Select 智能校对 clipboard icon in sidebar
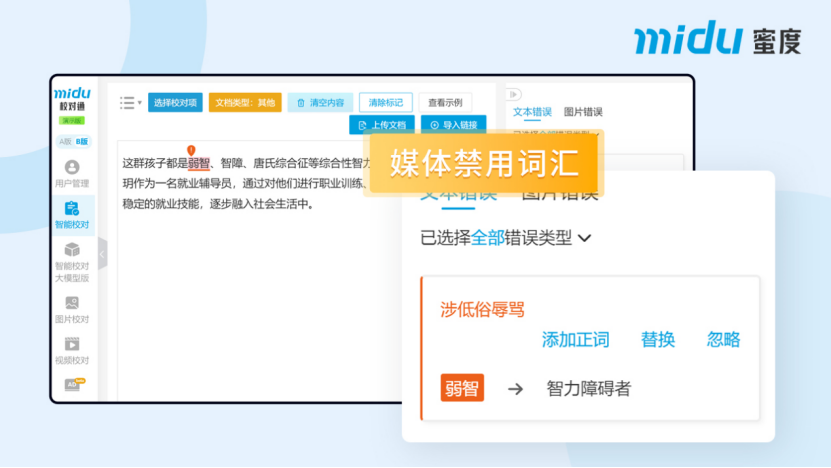Image resolution: width=831 pixels, height=468 pixels. click(72, 208)
